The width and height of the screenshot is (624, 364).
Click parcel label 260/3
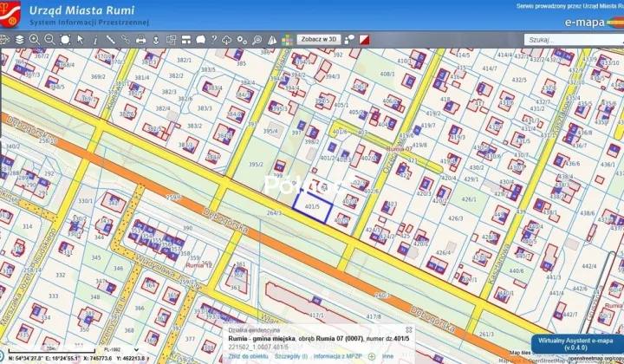coord(382,296)
